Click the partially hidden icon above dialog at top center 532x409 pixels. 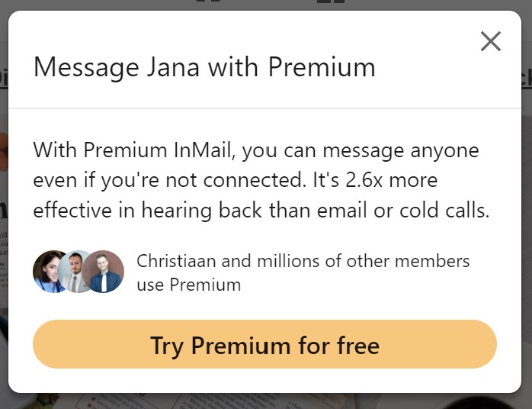tap(208, 2)
